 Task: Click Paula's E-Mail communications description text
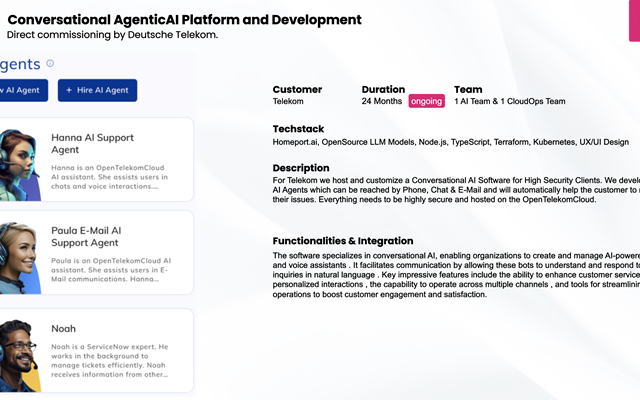pyautogui.click(x=111, y=270)
